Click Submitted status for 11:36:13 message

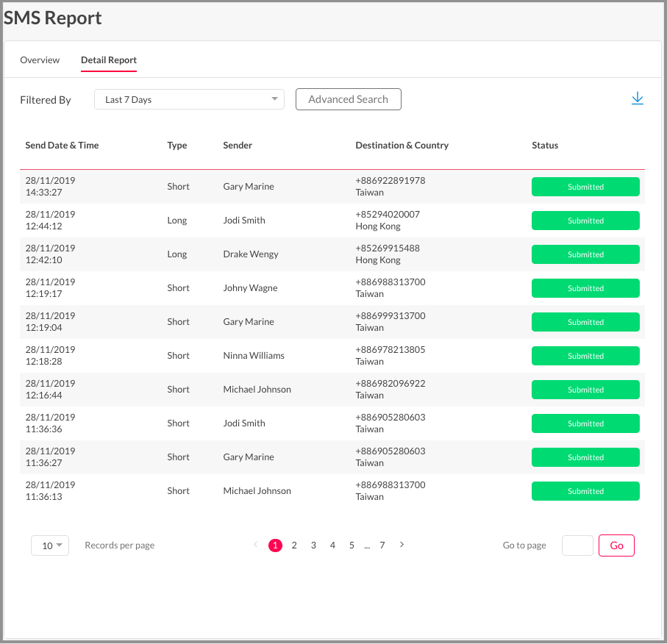585,491
